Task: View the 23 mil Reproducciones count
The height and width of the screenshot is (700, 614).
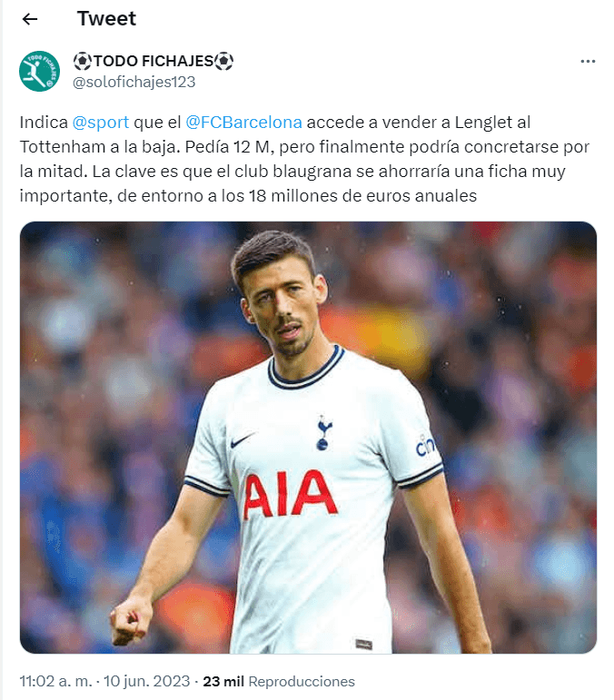Action: point(279,681)
